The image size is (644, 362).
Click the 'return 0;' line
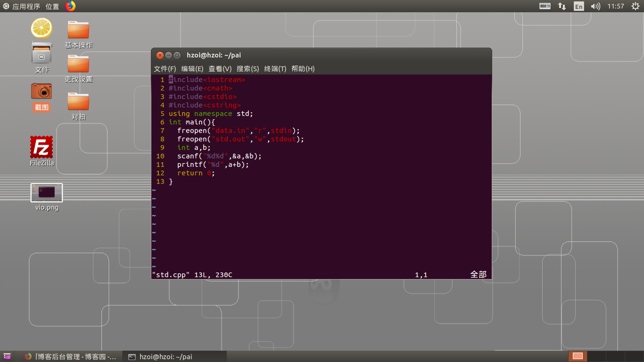click(x=196, y=173)
